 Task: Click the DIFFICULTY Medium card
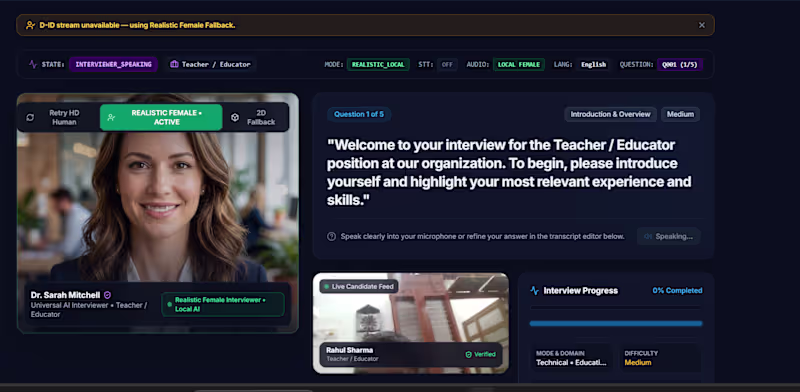(660, 358)
